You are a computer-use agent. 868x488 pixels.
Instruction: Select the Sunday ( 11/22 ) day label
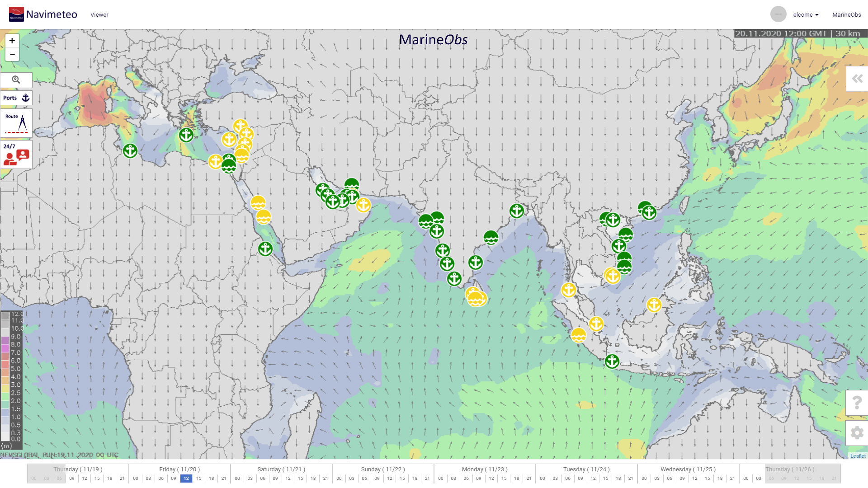point(383,469)
